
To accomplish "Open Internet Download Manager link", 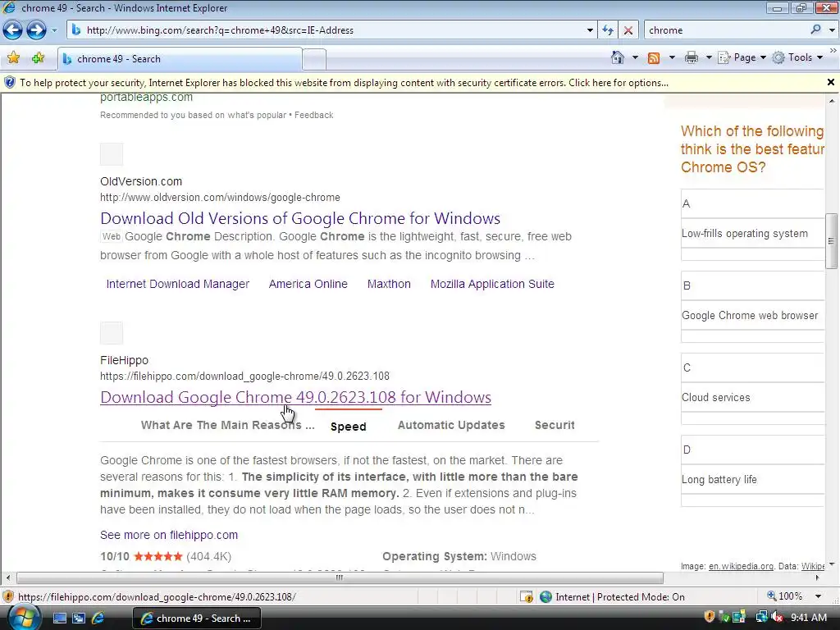I will pos(178,284).
